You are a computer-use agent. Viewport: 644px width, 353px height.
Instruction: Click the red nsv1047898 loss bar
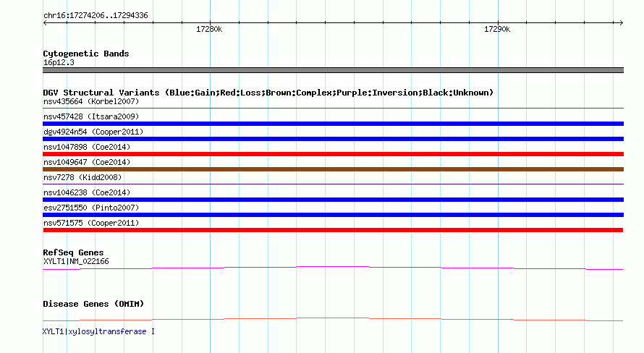[333, 154]
